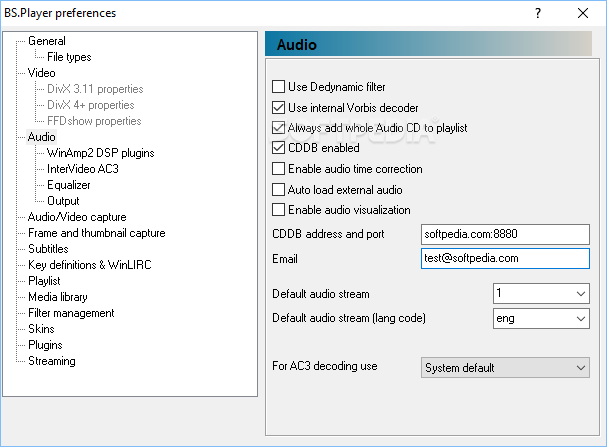
Task: Click the CDDB address and port field
Action: (x=505, y=234)
